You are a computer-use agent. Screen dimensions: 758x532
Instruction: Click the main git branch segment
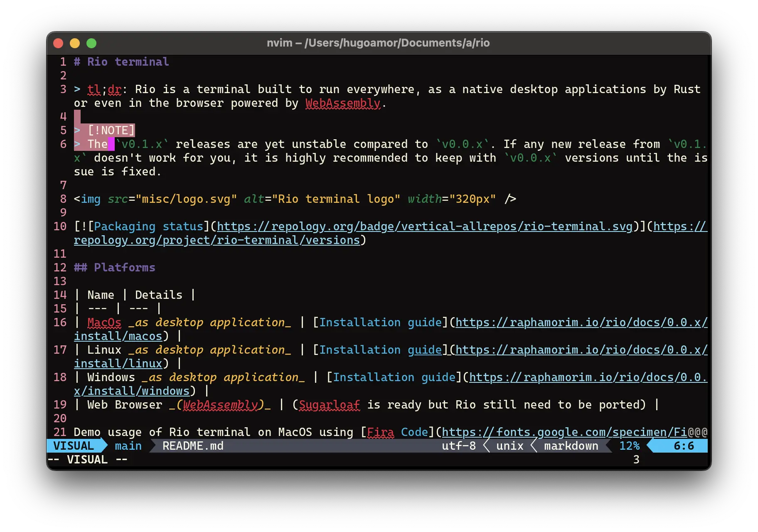point(128,446)
